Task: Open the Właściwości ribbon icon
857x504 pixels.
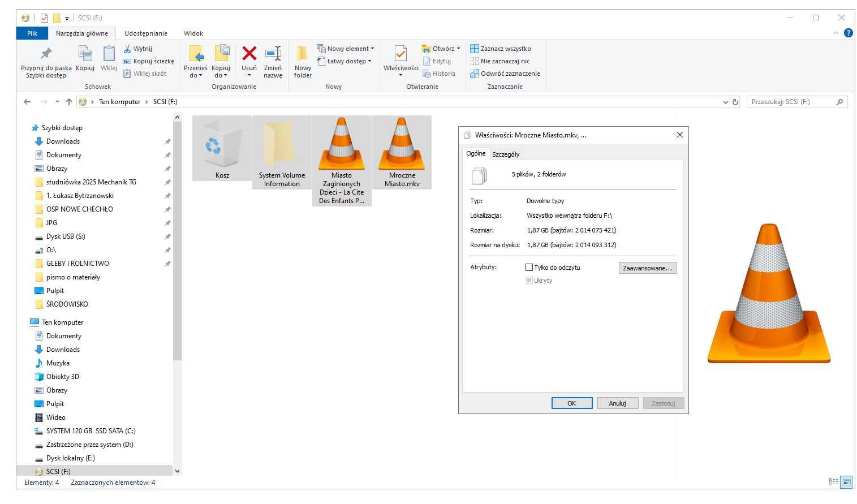Action: coord(400,53)
